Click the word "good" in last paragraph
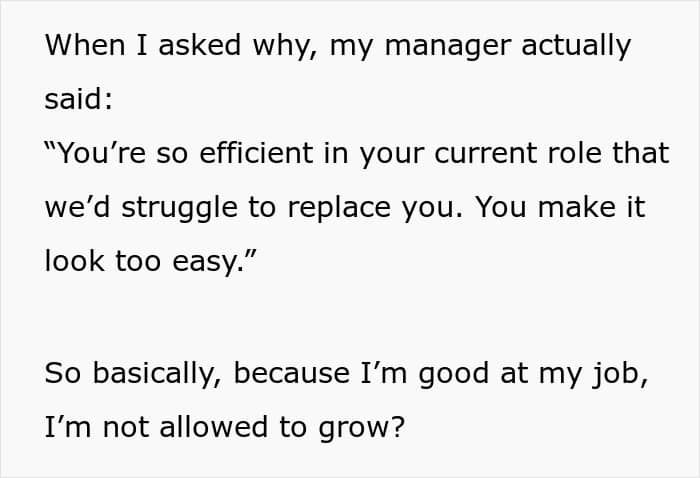The height and width of the screenshot is (478, 700). [454, 374]
